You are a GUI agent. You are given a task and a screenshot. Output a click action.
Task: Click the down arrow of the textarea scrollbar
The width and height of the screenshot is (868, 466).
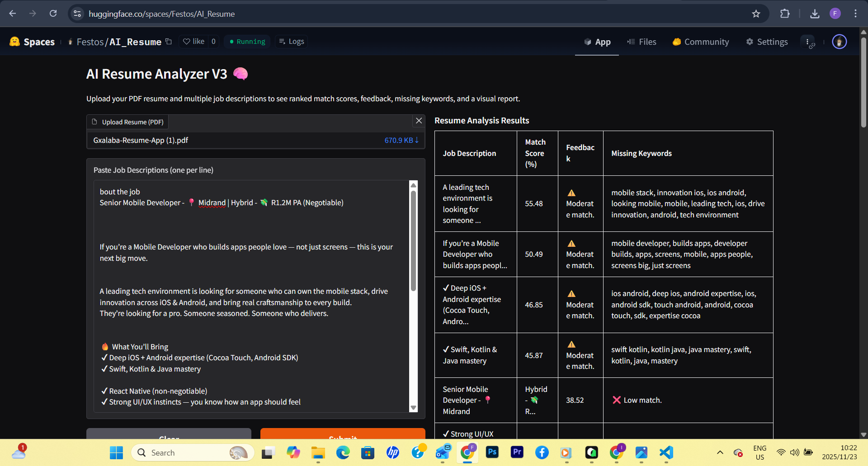(x=413, y=408)
